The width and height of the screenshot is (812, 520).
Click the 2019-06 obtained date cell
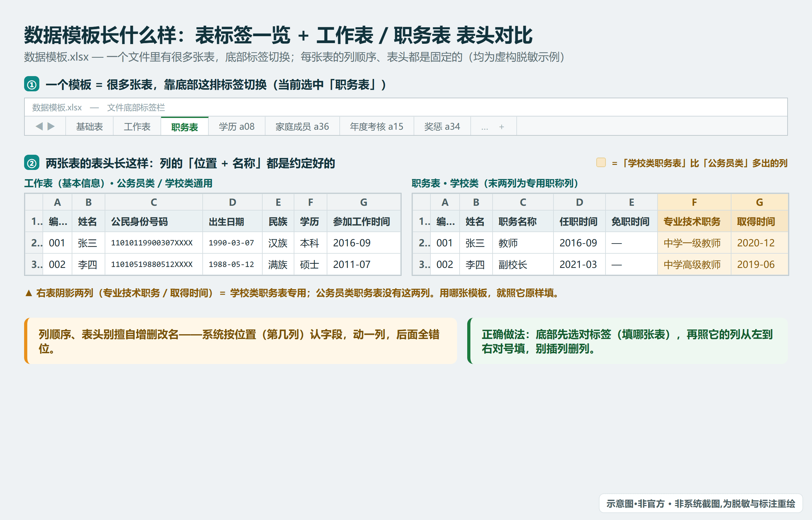tap(760, 264)
